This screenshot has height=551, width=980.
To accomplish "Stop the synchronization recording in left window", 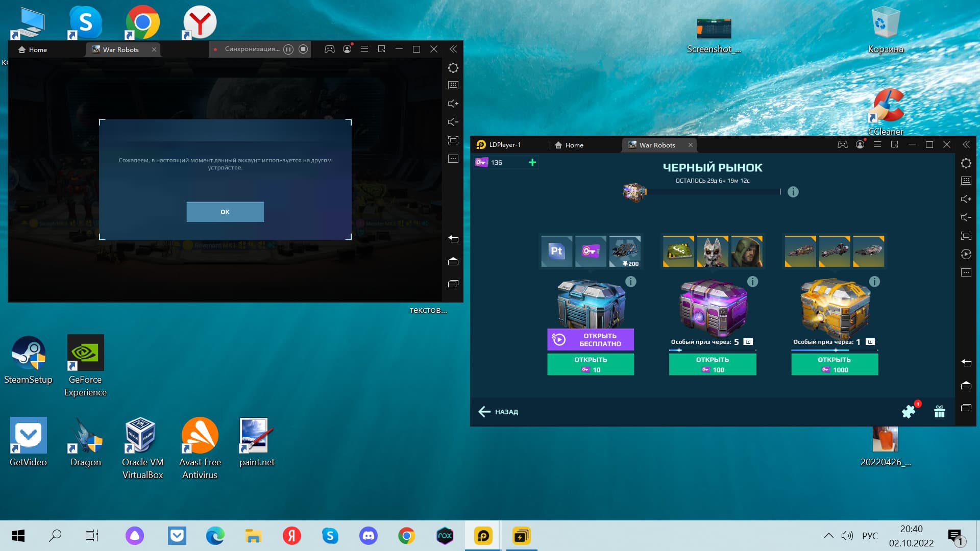I will (x=303, y=49).
